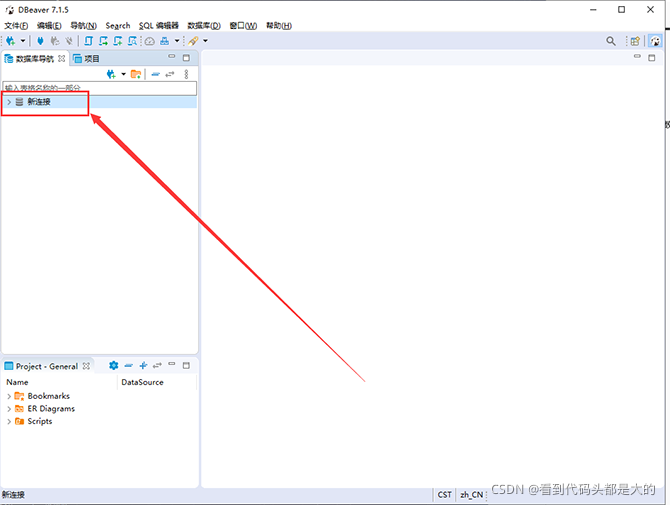The width and height of the screenshot is (670, 505).
Task: Click the magnifier search icon at toolbar right
Action: click(611, 41)
